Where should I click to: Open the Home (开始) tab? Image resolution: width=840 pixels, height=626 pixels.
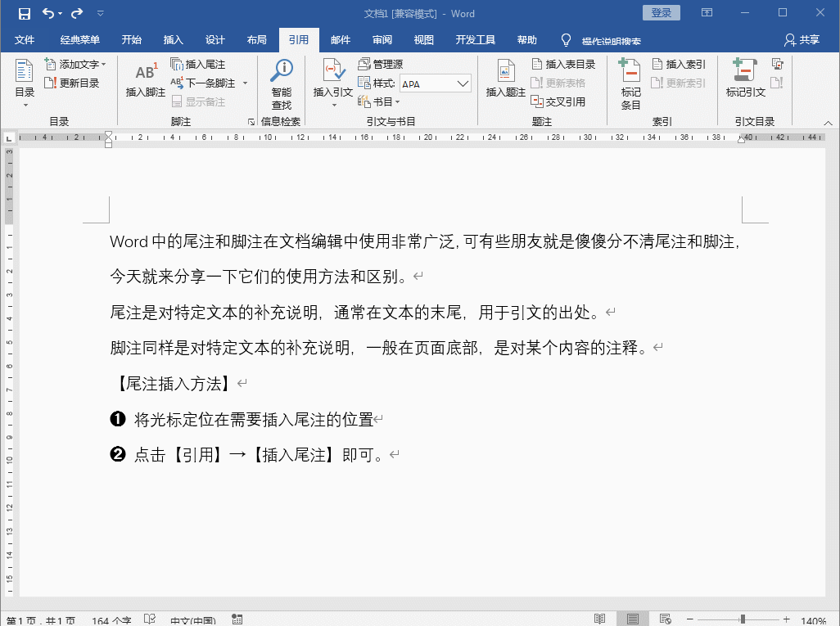coord(130,38)
